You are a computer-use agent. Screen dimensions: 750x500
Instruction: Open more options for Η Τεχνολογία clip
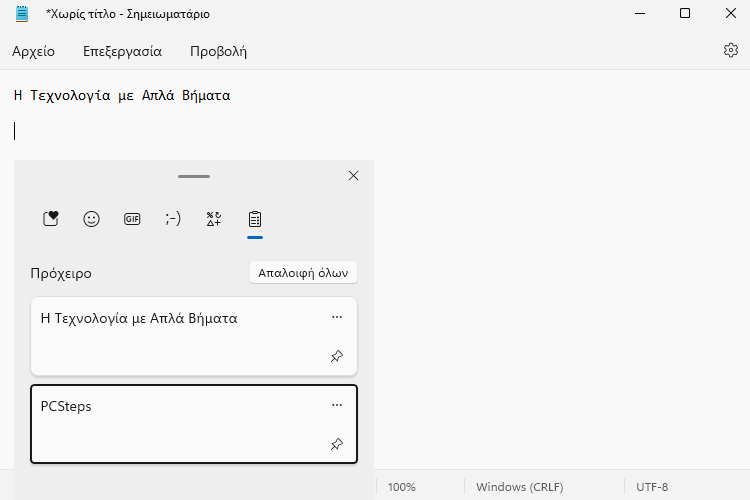pos(337,317)
